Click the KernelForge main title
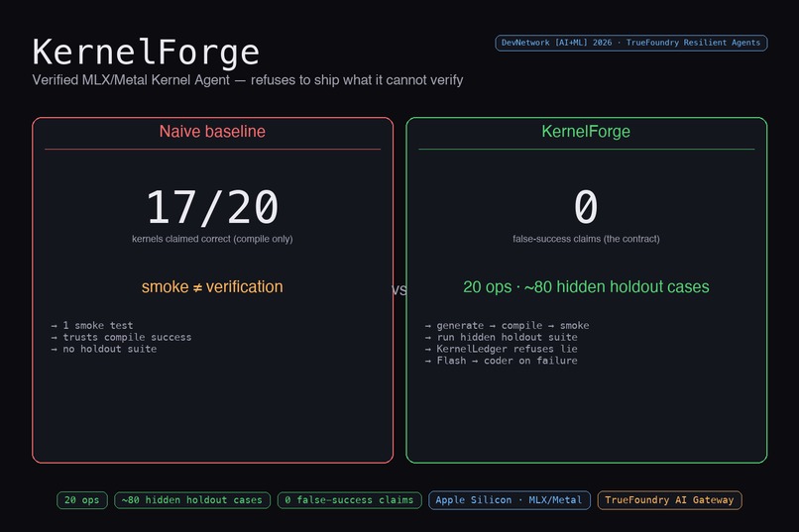This screenshot has height=532, width=799. tap(146, 53)
